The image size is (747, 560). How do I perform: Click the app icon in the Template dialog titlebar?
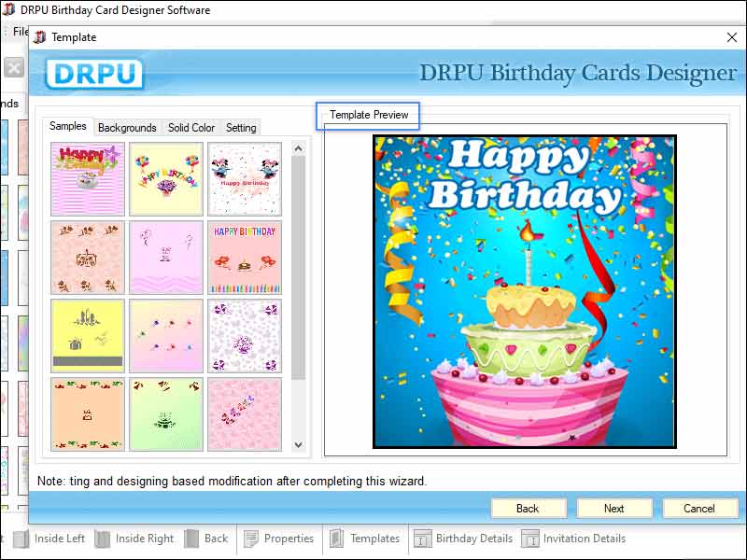(38, 37)
